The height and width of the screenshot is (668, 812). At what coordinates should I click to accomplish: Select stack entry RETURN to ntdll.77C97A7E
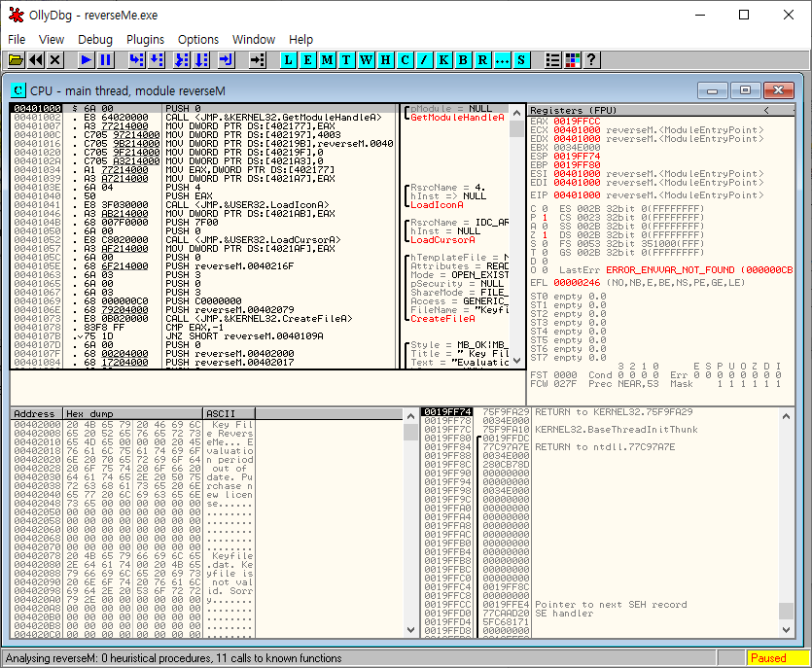605,447
